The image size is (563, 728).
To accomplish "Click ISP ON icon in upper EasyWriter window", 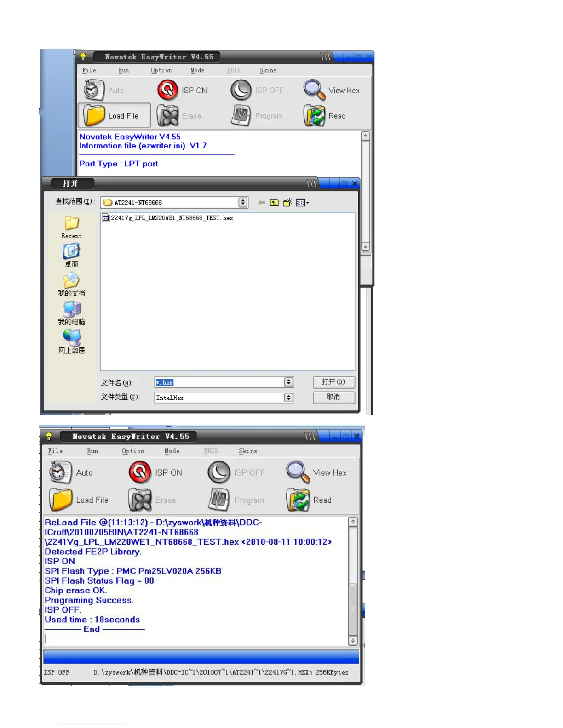I will 167,90.
